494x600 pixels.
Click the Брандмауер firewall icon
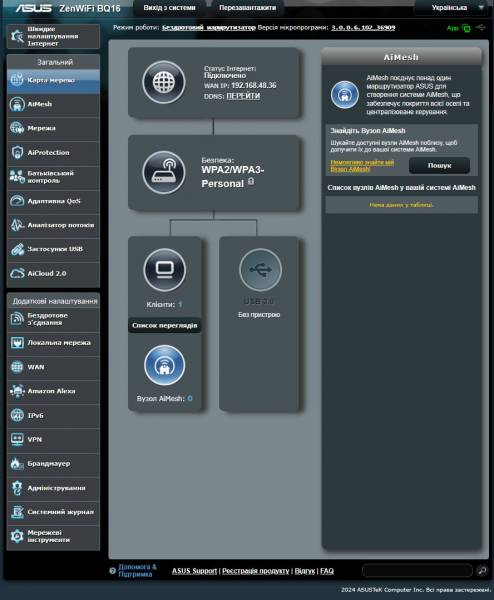[x=17, y=464]
